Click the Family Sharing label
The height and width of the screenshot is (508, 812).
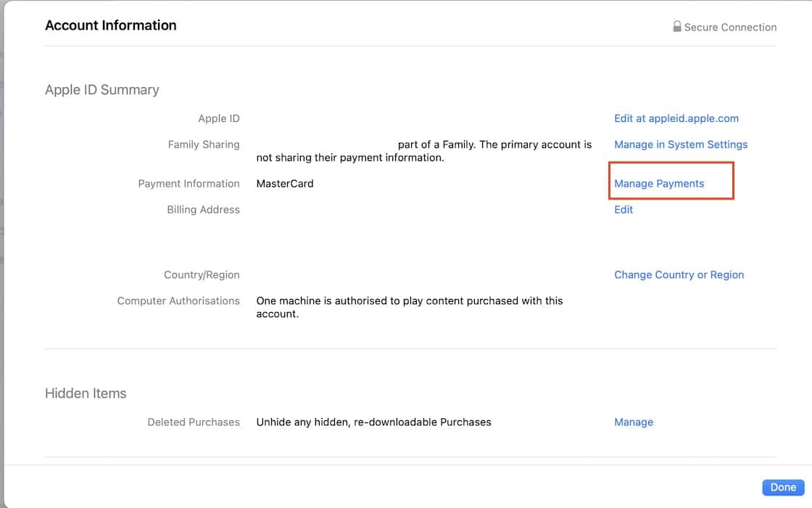pos(203,144)
